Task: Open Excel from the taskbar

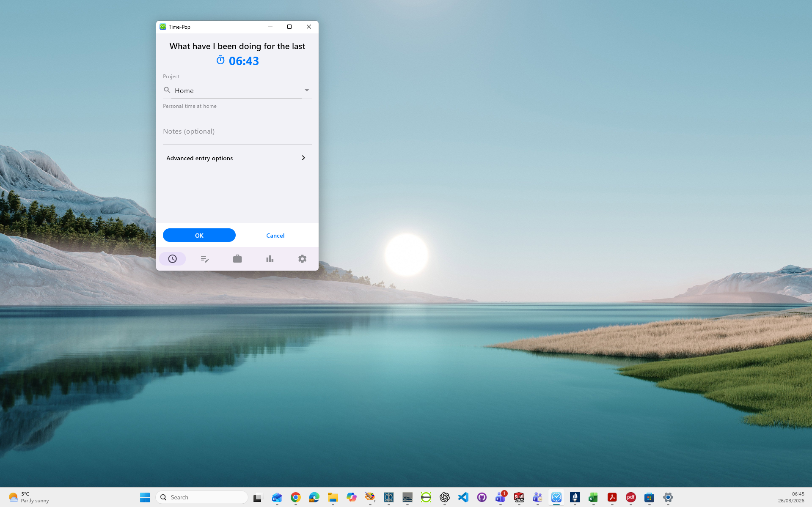Action: coord(593,497)
